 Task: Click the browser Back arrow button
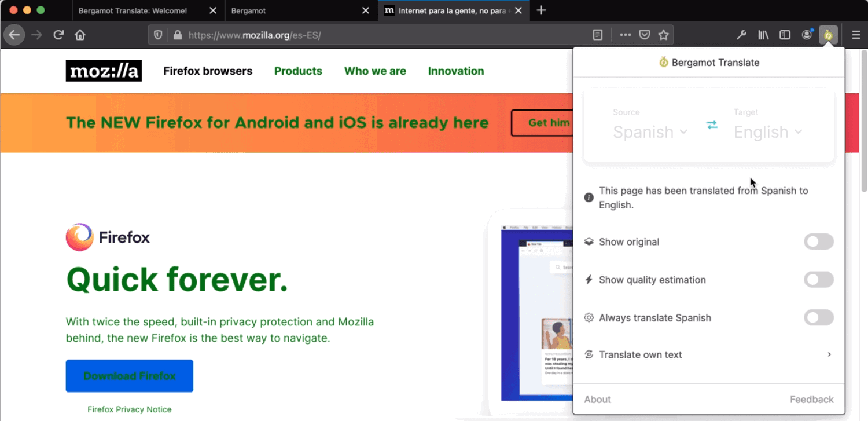[14, 35]
